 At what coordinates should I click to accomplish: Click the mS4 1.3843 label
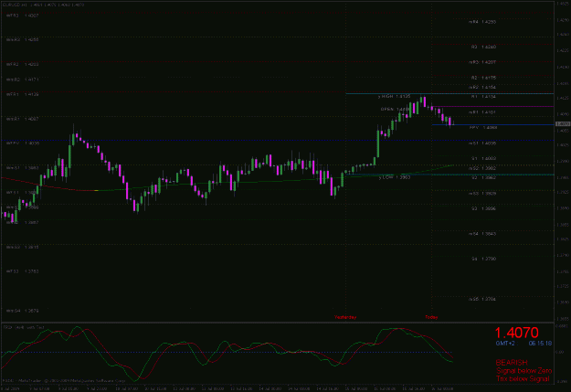[x=482, y=234]
